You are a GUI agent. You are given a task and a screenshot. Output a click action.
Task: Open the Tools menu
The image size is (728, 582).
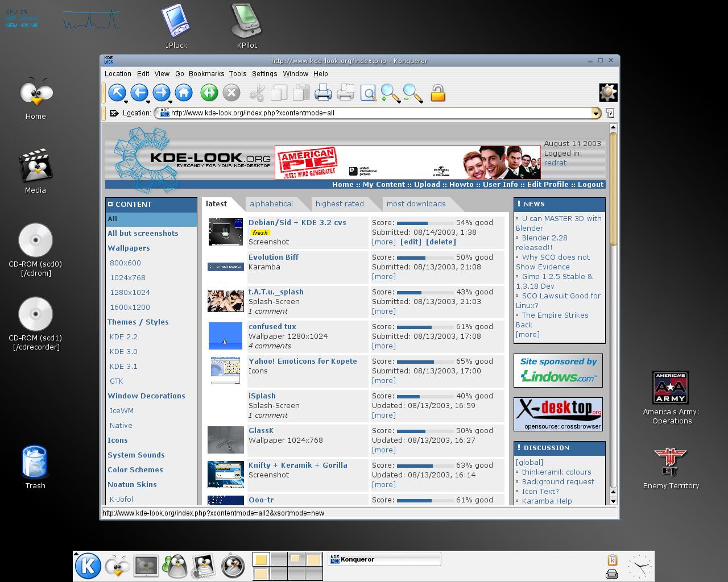click(x=238, y=74)
